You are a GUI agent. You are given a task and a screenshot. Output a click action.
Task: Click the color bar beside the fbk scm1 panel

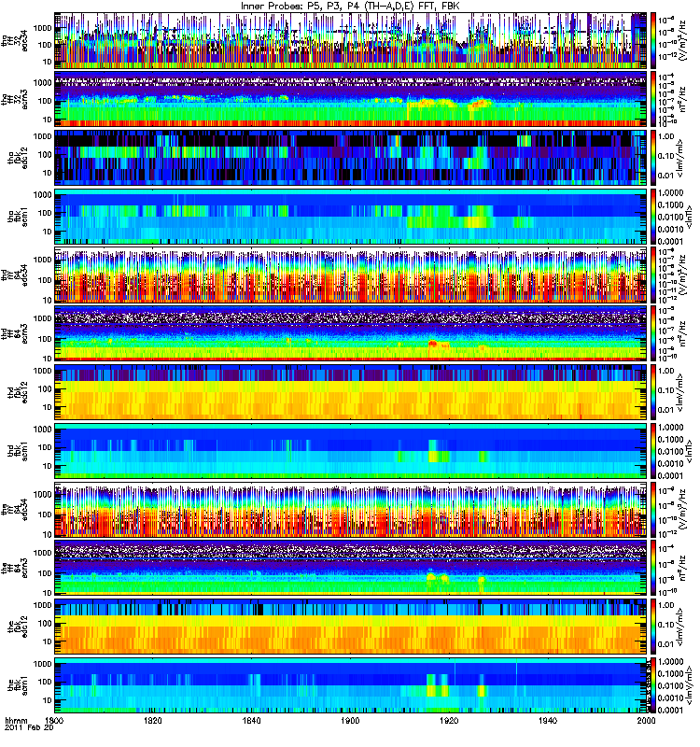point(653,685)
